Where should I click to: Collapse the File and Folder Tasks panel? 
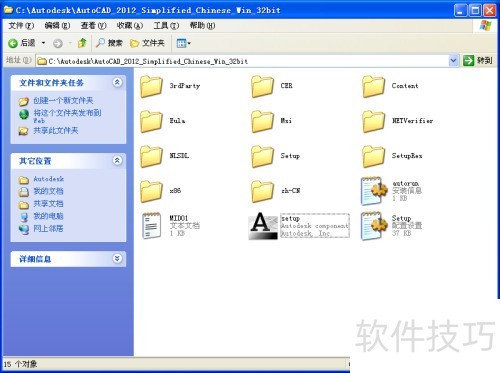pos(117,82)
